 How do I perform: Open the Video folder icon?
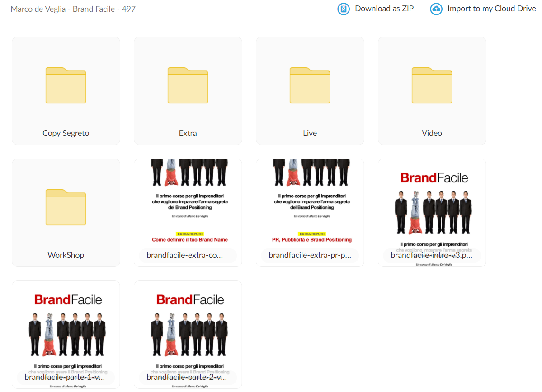(432, 85)
